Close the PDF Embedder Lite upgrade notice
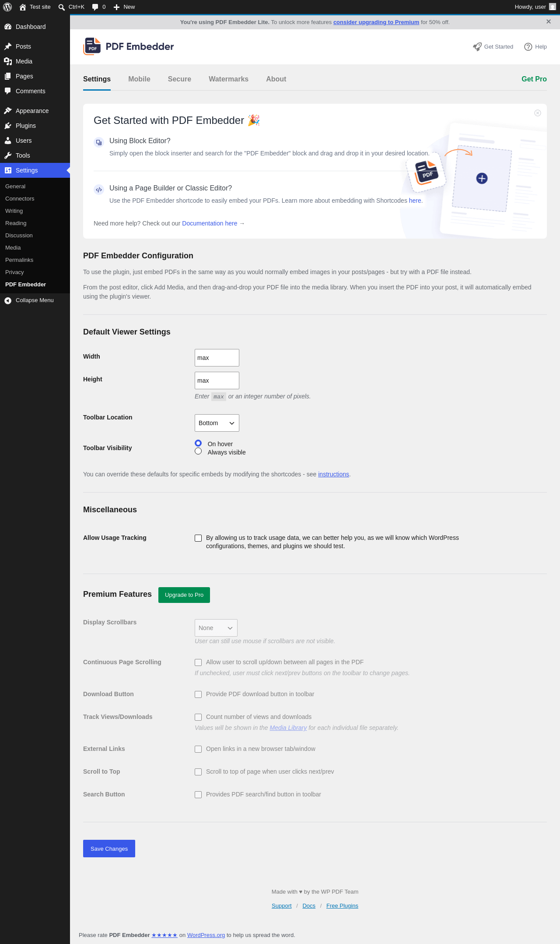 pos(549,21)
